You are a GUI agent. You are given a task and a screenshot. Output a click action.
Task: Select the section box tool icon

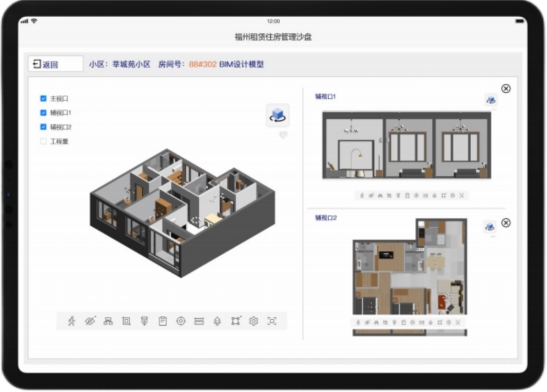click(126, 321)
